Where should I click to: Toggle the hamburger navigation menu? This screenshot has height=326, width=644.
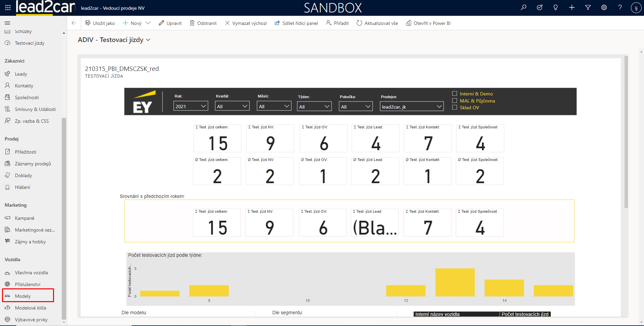[7, 23]
